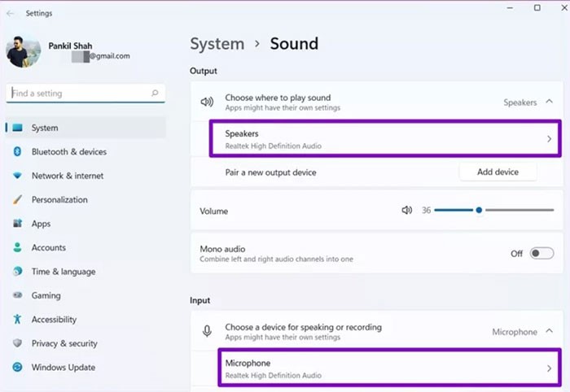Select Accessibility in the sidebar
570x392 pixels.
click(x=54, y=320)
